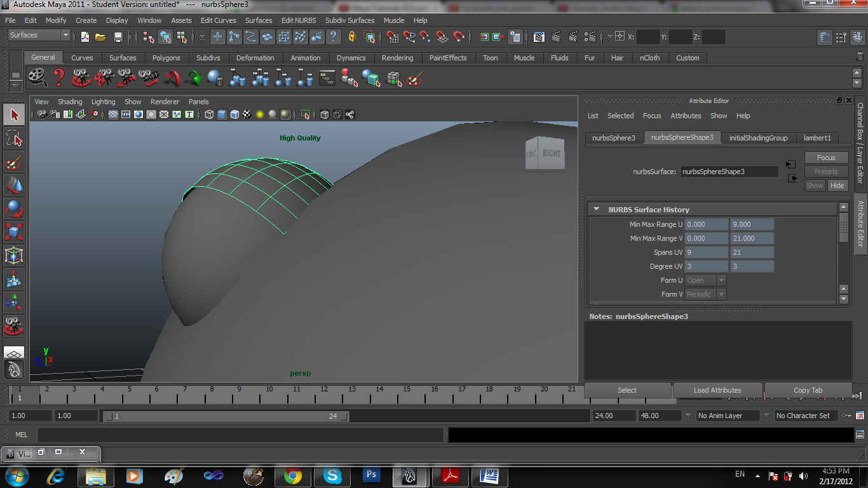The height and width of the screenshot is (488, 868).
Task: Activate the Lasso Select tool
Action: click(x=14, y=138)
